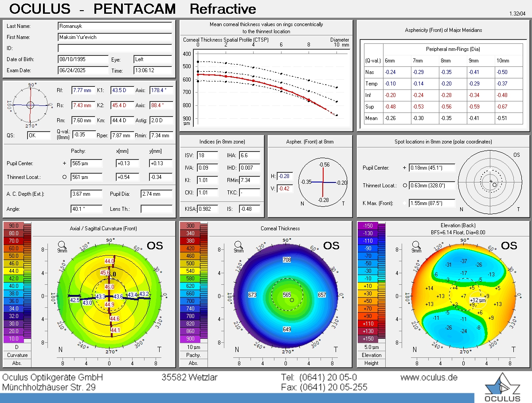Click the Eye field showing Left
This screenshot has width=532, height=403.
pyautogui.click(x=153, y=59)
